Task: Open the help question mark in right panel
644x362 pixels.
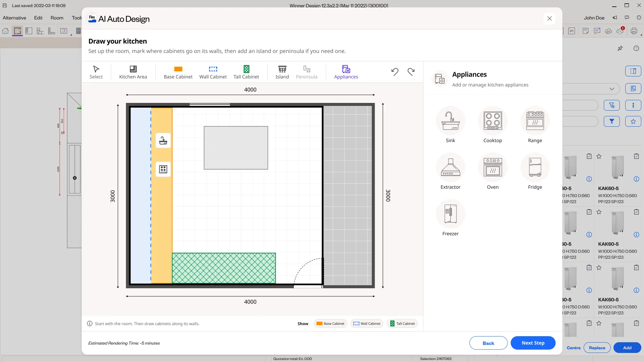Action: pos(636,48)
